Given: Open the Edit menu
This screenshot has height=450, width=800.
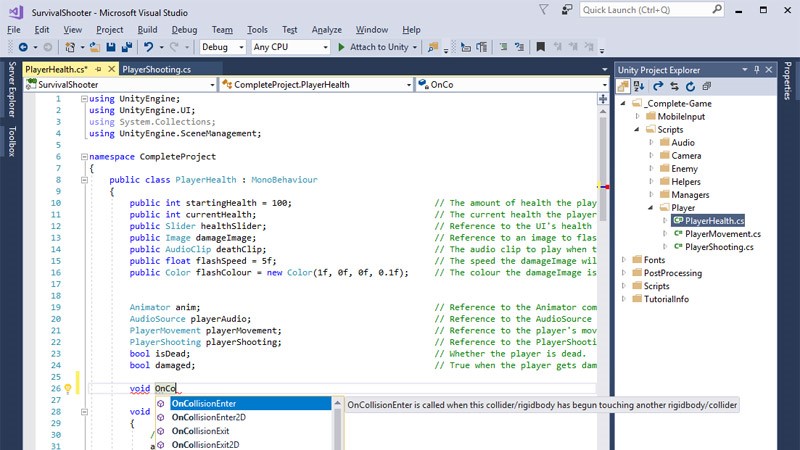Looking at the screenshot, I should tap(42, 30).
